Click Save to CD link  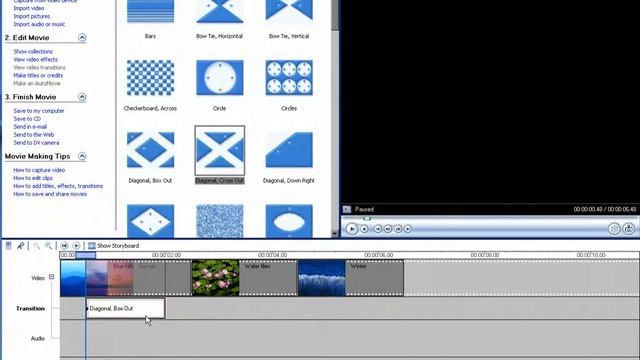[x=27, y=119]
